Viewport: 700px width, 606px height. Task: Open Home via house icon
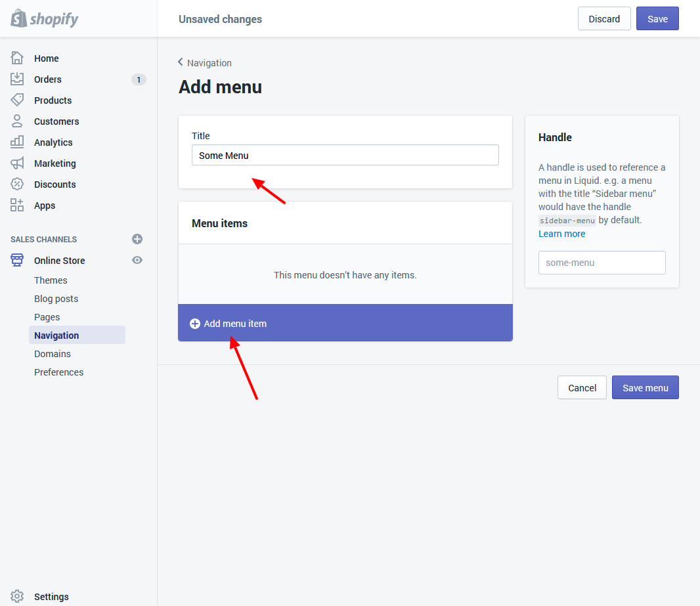pyautogui.click(x=17, y=58)
